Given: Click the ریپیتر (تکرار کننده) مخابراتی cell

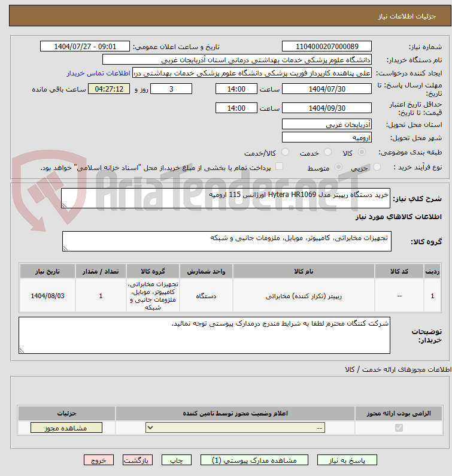Looking at the screenshot, I should (x=304, y=296).
